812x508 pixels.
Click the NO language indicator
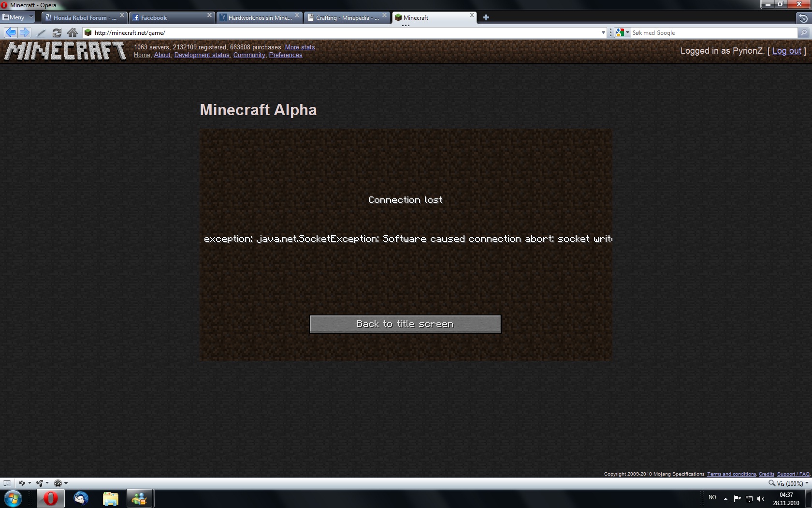pos(712,497)
